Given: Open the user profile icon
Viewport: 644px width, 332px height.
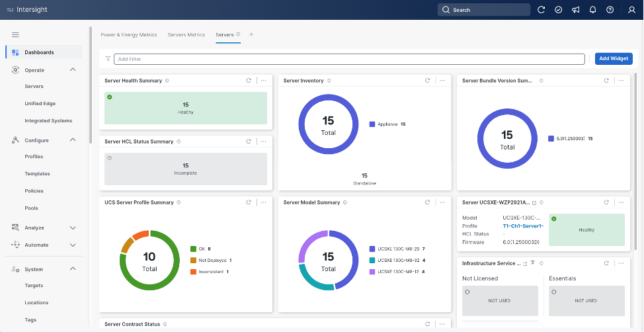Looking at the screenshot, I should coord(631,10).
